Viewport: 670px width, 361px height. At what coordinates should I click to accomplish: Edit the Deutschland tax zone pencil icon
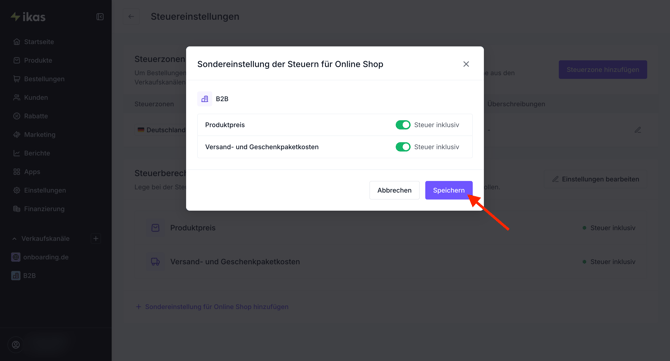pos(638,130)
